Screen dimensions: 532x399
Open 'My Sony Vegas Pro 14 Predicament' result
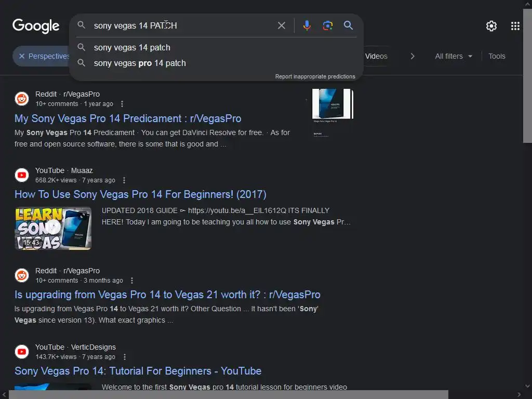tap(128, 118)
